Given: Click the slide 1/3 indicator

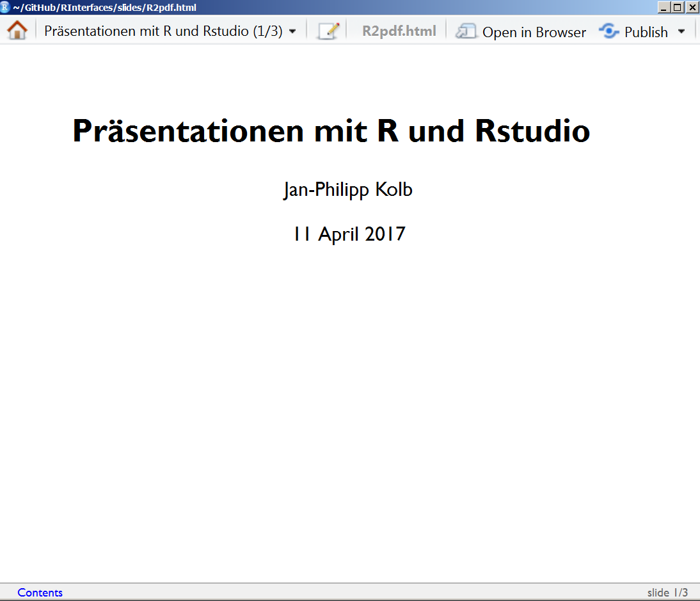Looking at the screenshot, I should coord(667,593).
